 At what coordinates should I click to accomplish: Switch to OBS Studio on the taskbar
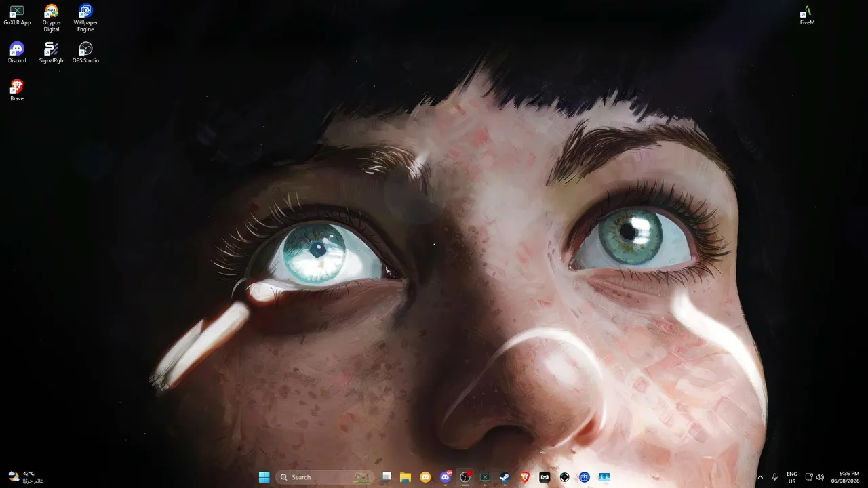coord(465,477)
